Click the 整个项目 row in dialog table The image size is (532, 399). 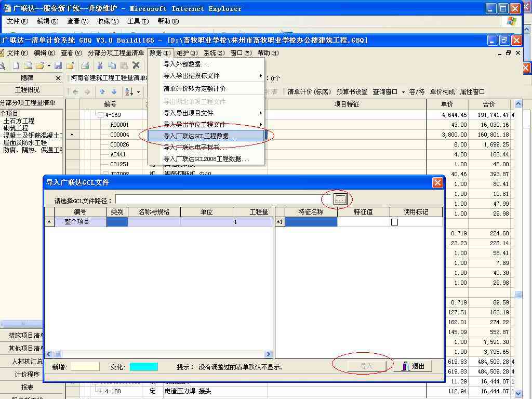pyautogui.click(x=159, y=222)
